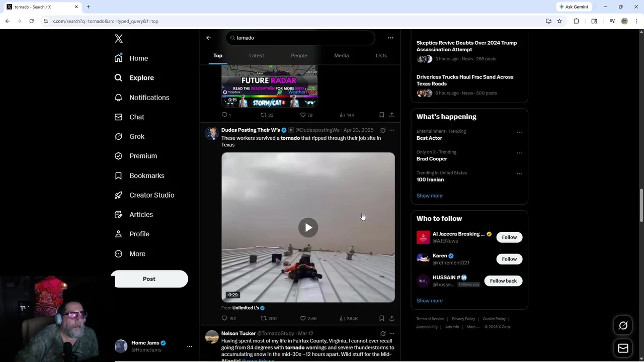
Task: Open Driverless Trucks Haul Frac Sand story
Action: [465, 80]
